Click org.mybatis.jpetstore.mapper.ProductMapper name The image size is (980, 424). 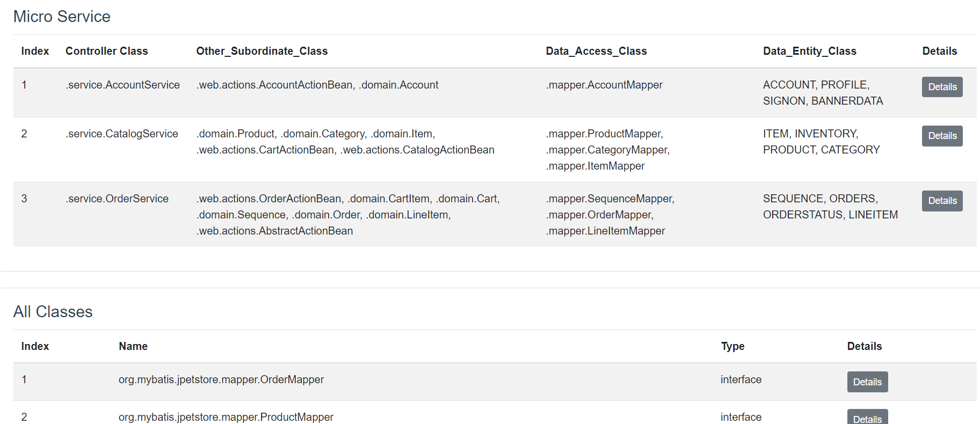tap(226, 417)
